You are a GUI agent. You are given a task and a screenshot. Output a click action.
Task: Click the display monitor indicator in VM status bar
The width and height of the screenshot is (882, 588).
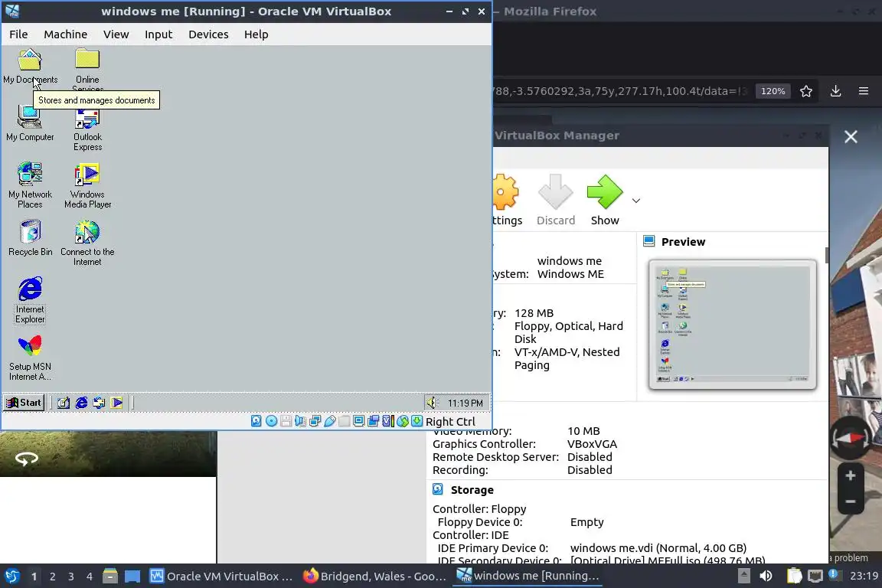click(358, 421)
